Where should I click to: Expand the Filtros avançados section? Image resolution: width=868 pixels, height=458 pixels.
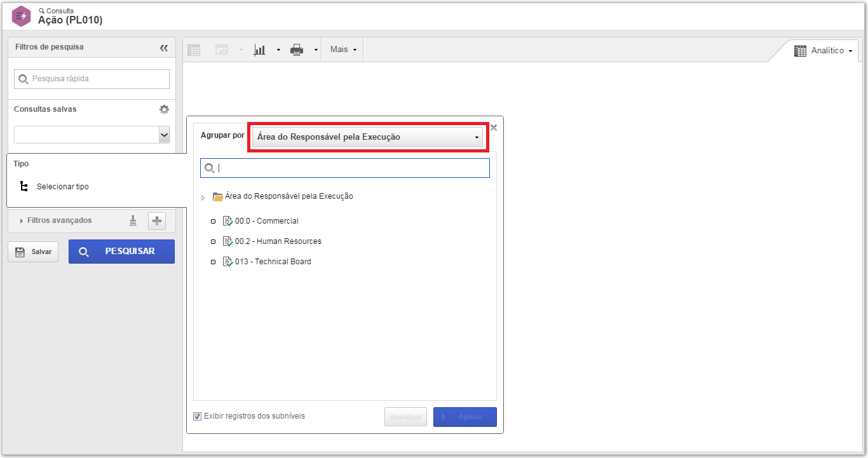point(60,220)
